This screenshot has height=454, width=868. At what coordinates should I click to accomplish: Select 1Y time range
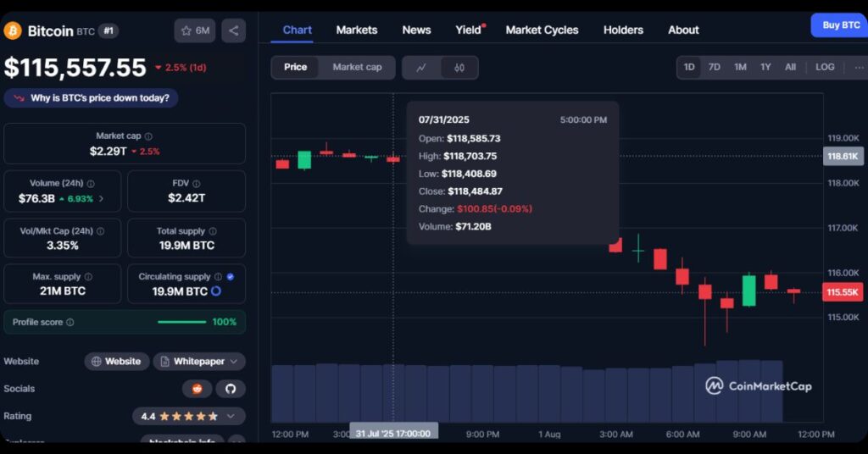click(765, 67)
